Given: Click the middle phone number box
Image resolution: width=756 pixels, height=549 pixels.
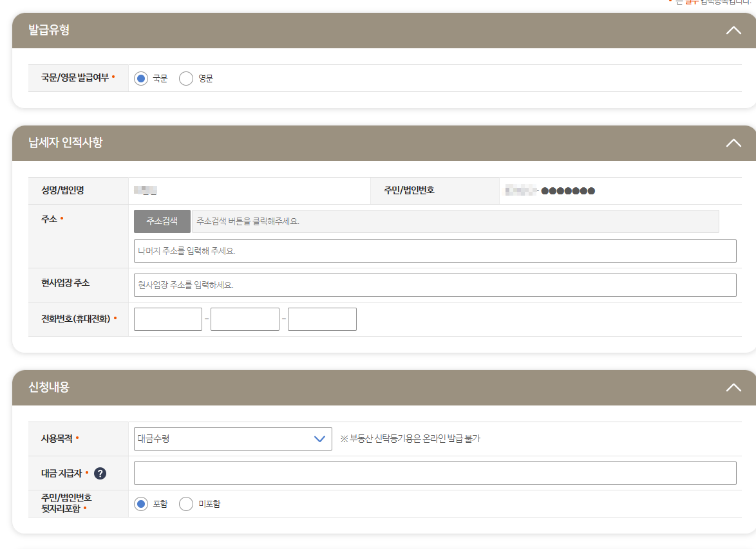Looking at the screenshot, I should [245, 319].
